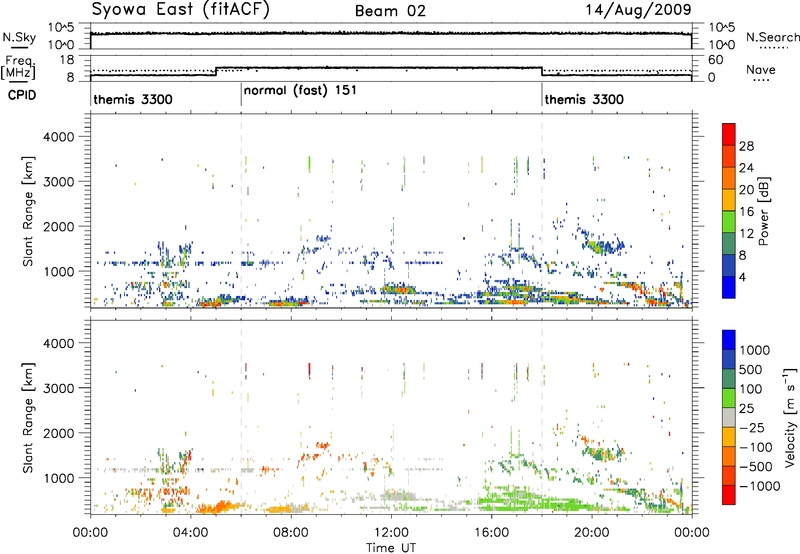This screenshot has width=800, height=554.
Task: Click the '-100' velocity colorbar label
Action: pyautogui.click(x=756, y=447)
